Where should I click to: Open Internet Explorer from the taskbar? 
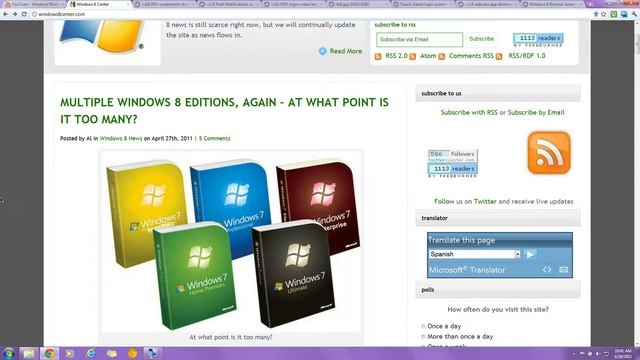(91, 353)
